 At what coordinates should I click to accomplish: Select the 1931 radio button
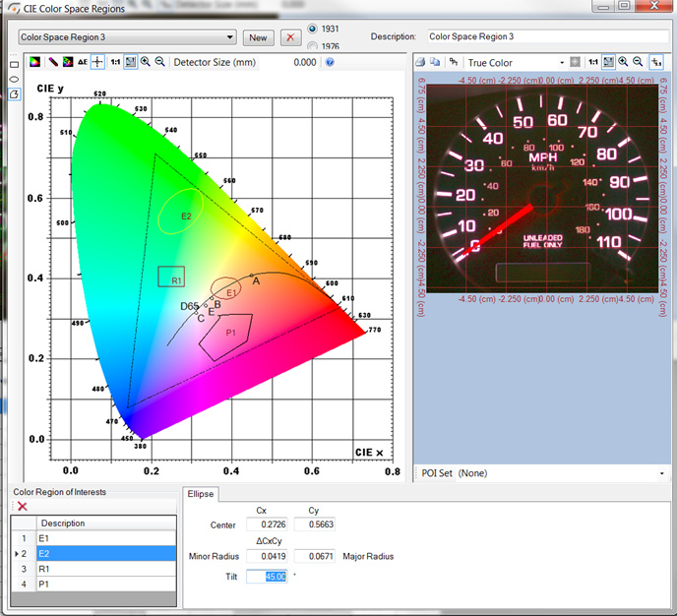click(314, 28)
